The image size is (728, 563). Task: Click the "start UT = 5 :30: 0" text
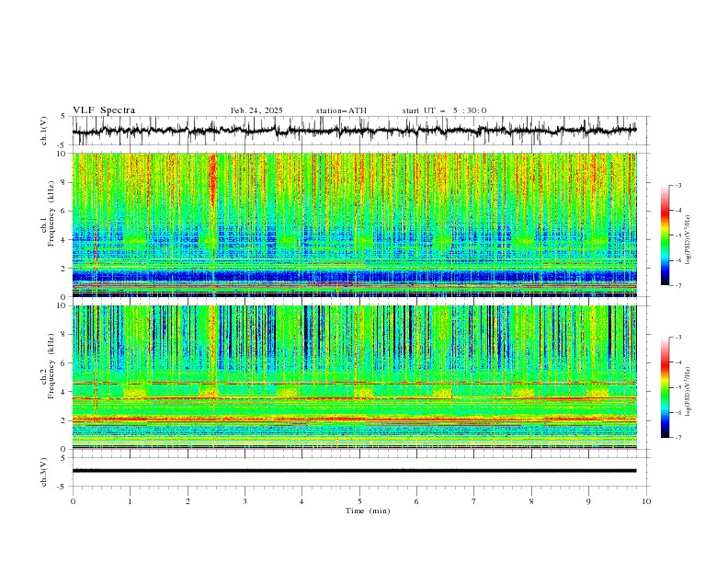tap(444, 110)
